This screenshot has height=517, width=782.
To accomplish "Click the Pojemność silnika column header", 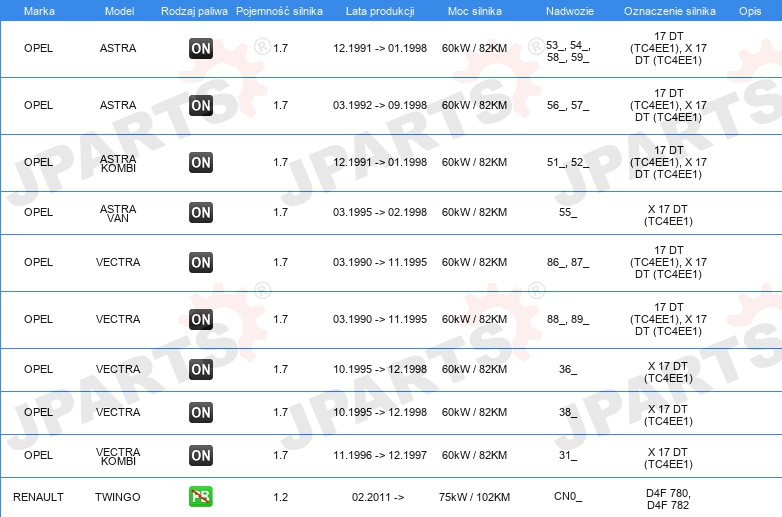I will click(279, 11).
